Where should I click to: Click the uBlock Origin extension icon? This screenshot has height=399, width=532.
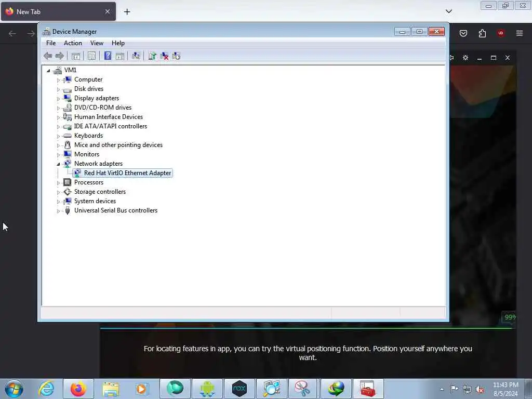(501, 33)
